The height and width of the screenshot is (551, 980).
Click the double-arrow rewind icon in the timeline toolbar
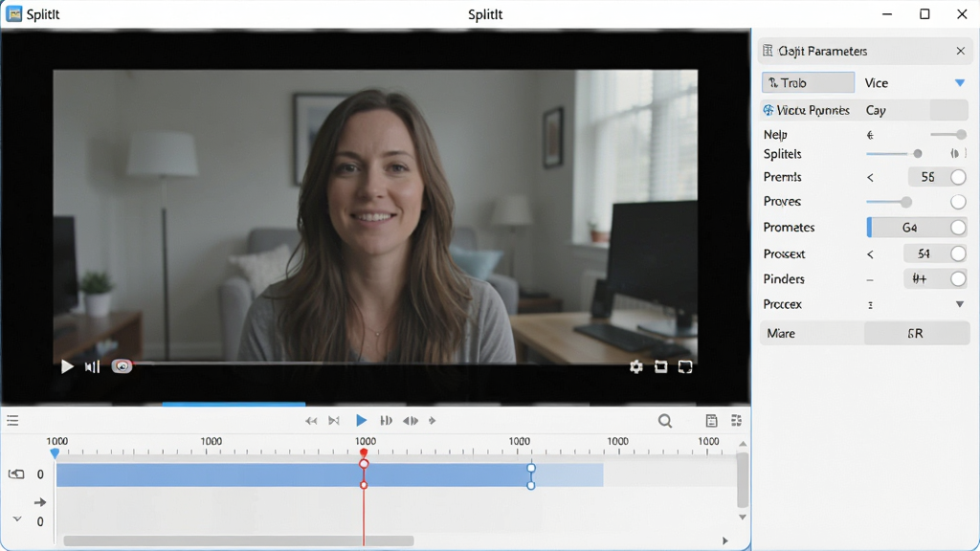[x=311, y=421]
